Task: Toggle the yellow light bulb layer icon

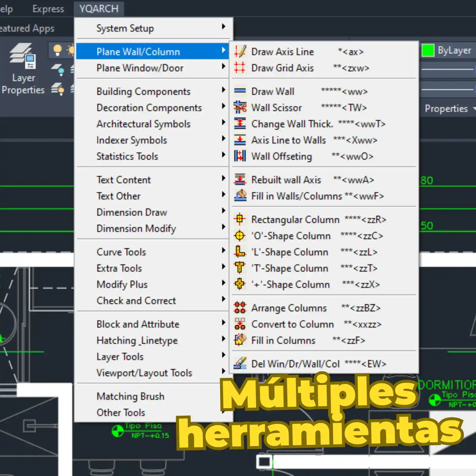Action: point(57,50)
